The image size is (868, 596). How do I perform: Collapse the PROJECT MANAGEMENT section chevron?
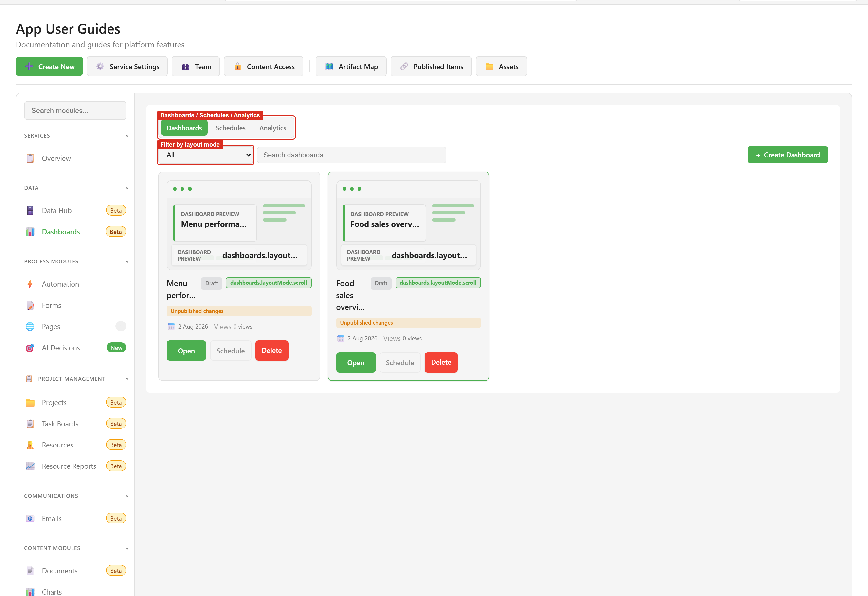(127, 379)
